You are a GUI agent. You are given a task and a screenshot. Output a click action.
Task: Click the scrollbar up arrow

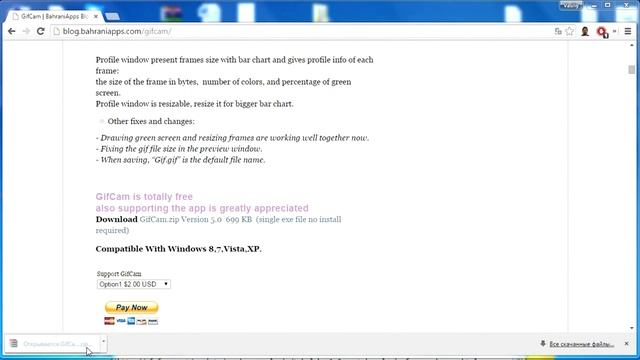[632, 44]
